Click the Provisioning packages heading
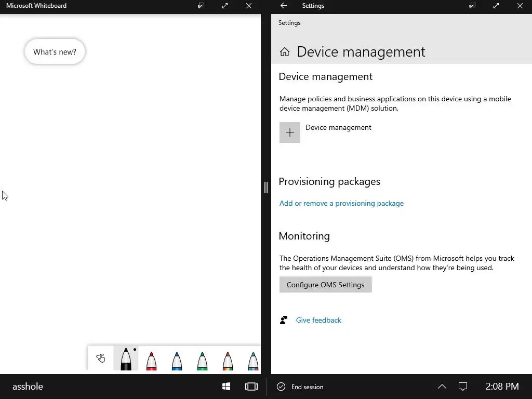The height and width of the screenshot is (399, 532). pos(329,181)
